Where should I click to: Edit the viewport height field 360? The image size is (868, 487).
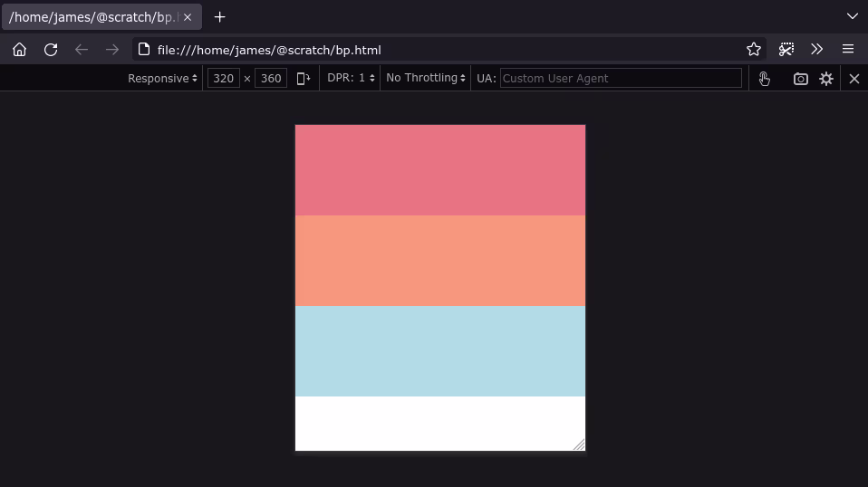(271, 79)
